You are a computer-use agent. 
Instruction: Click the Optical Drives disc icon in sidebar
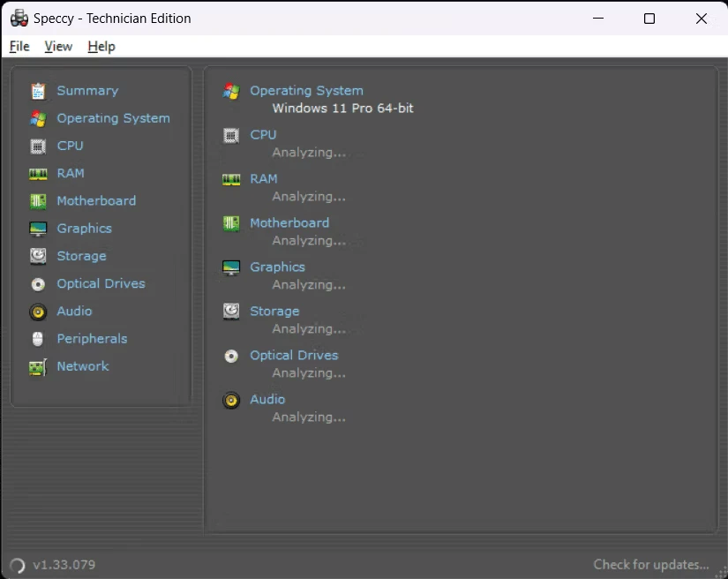click(38, 284)
